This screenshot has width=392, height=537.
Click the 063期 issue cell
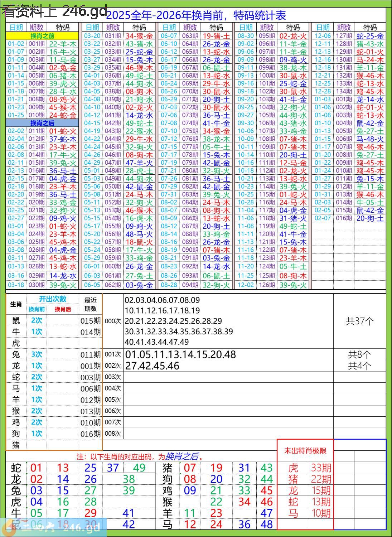pyautogui.click(x=190, y=36)
